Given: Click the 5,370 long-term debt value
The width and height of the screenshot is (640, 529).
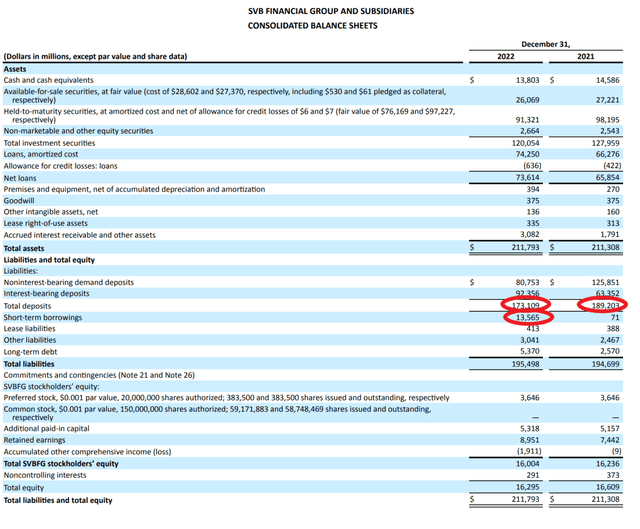Looking at the screenshot, I should click(x=529, y=351).
